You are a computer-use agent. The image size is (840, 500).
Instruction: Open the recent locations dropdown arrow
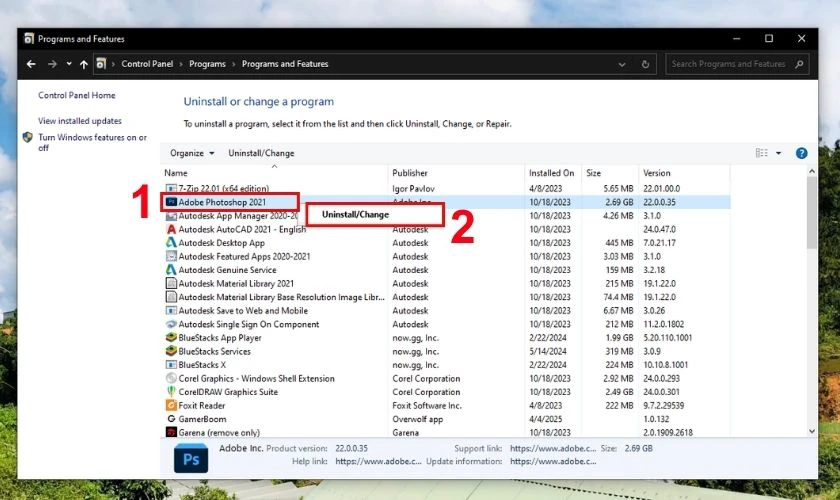pos(69,64)
